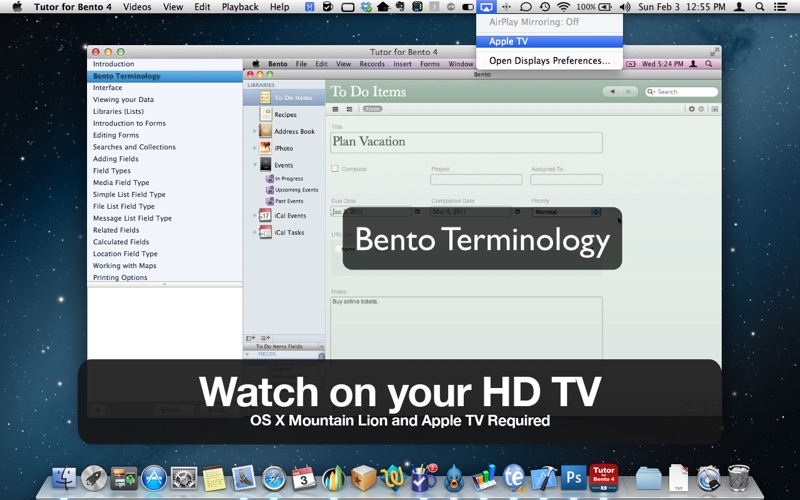Open the blue folder stack in dock

[x=648, y=479]
